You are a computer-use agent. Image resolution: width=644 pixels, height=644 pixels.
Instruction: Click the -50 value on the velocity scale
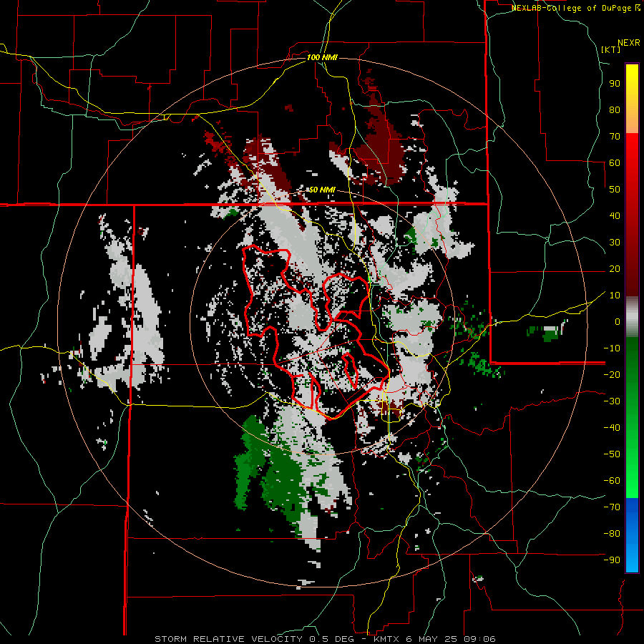pyautogui.click(x=612, y=454)
